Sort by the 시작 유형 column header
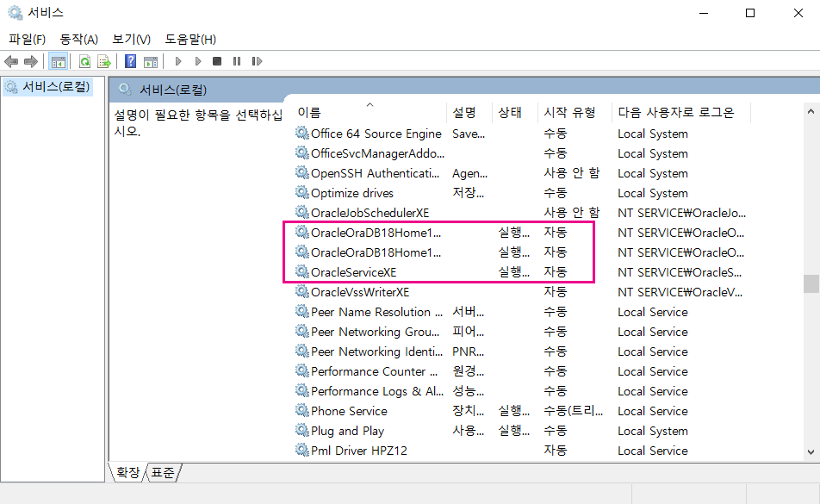This screenshot has width=820, height=504. (x=575, y=112)
